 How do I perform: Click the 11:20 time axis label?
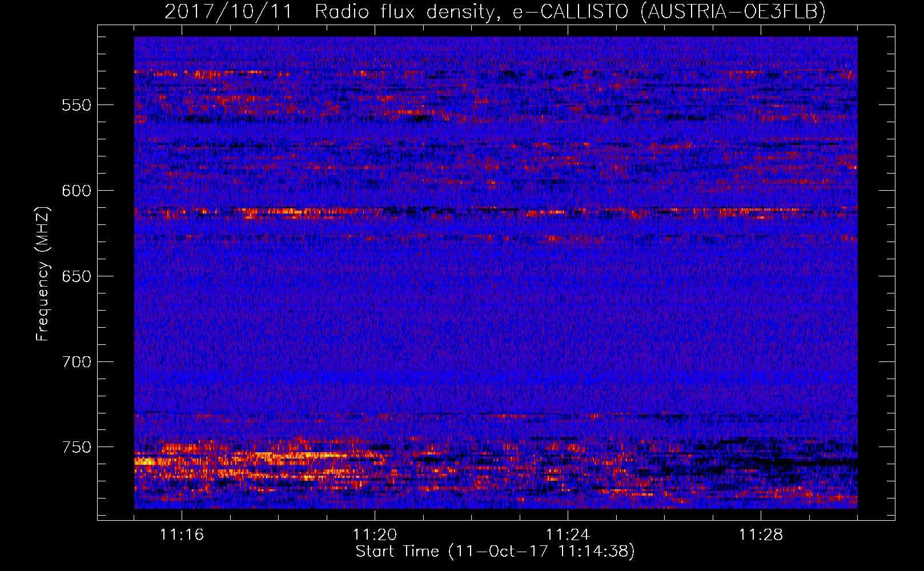(x=375, y=535)
